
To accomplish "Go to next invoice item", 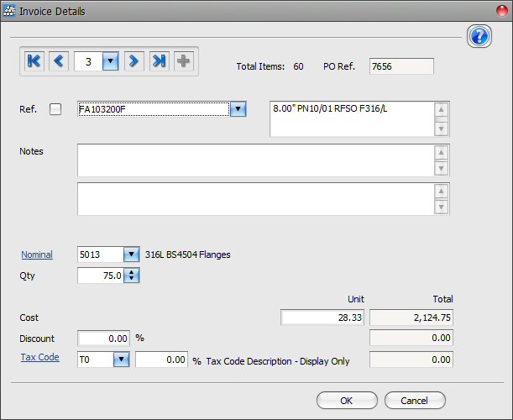I will (134, 61).
